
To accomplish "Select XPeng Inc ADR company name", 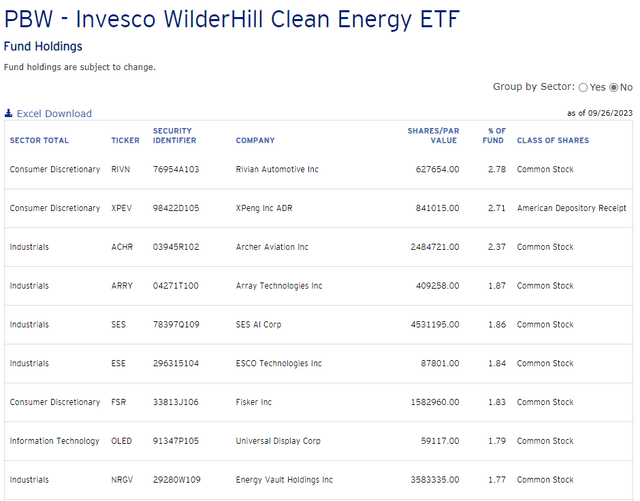I will 264,208.
